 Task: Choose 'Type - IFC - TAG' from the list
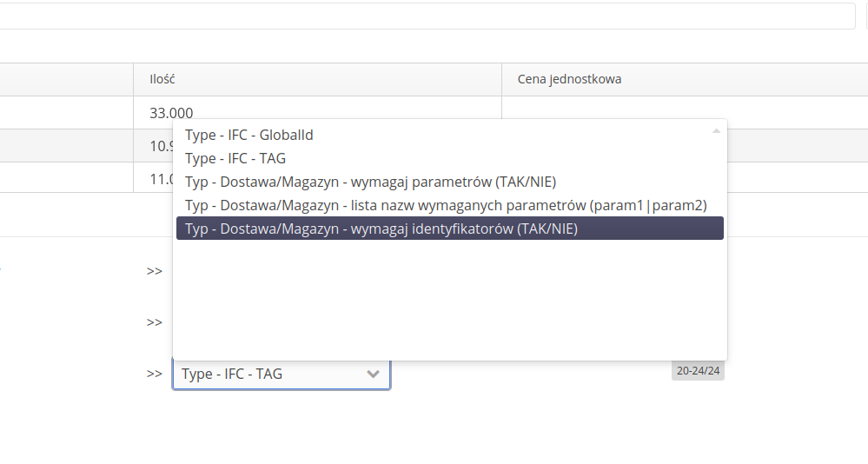(x=235, y=159)
